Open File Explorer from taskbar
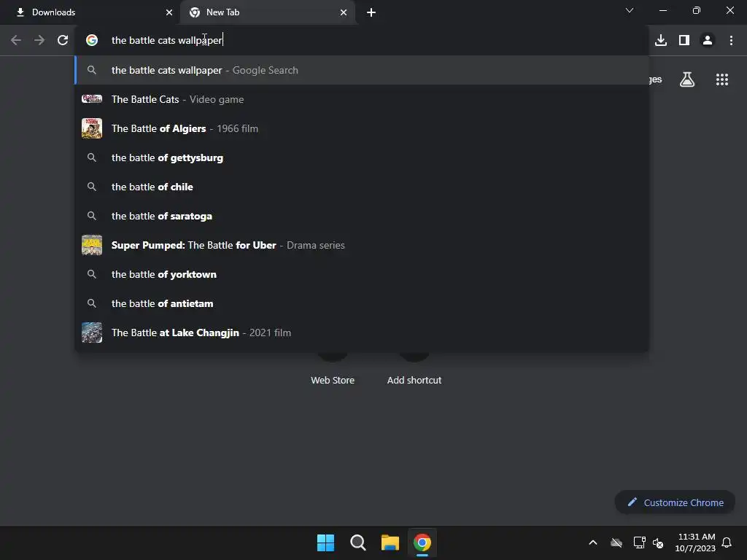Screen dimensions: 747x560 [390, 542]
